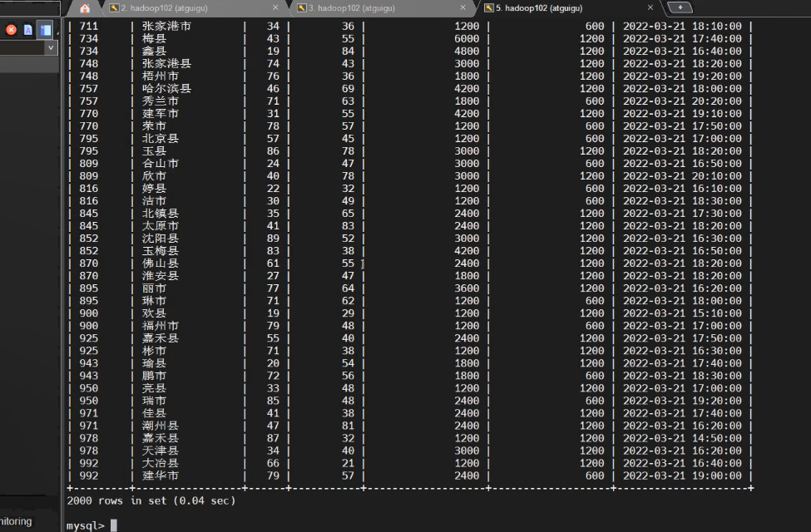The width and height of the screenshot is (811, 532).
Task: Close tab 2. hadoop102 (atguigu)
Action: [x=275, y=7]
